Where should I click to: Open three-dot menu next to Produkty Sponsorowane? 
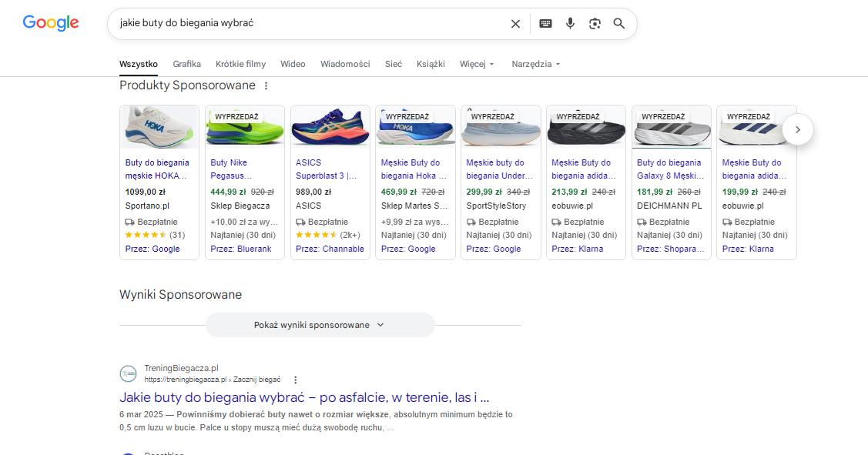[266, 85]
